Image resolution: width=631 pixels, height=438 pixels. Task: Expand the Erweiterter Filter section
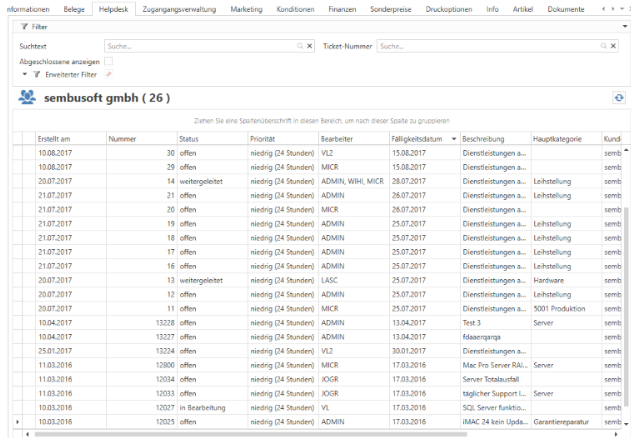[x=23, y=74]
